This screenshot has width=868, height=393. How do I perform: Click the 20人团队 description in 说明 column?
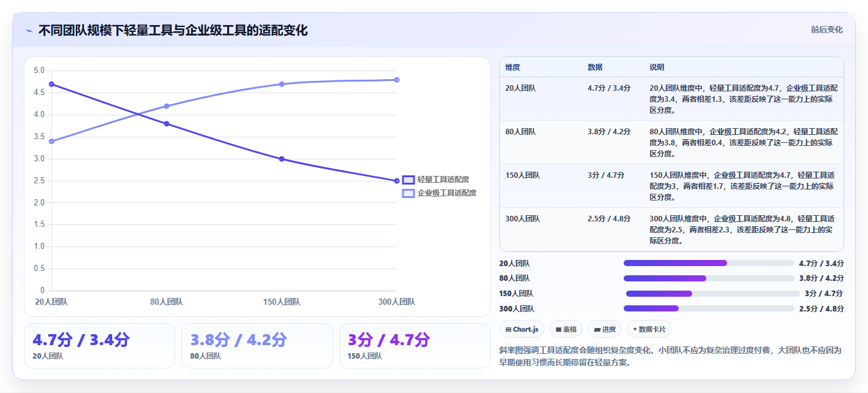point(744,99)
